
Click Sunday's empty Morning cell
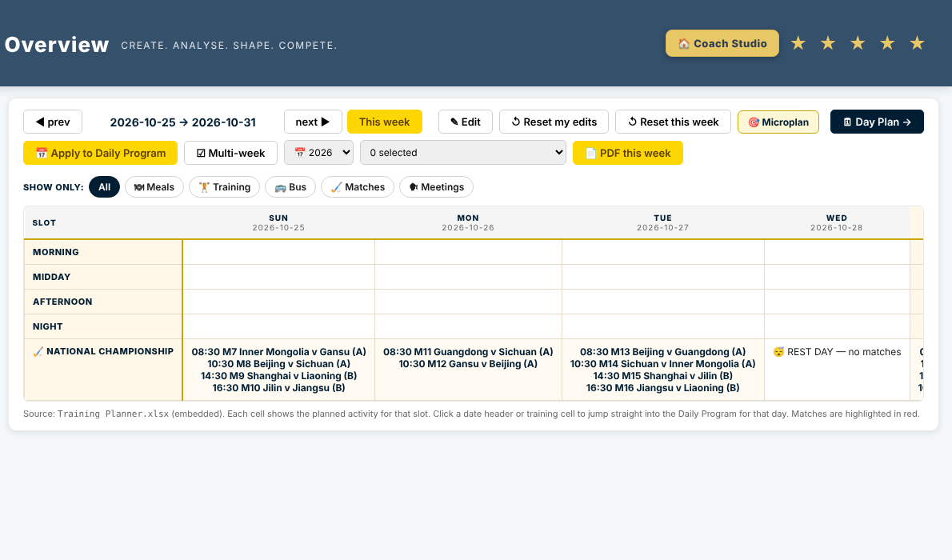click(x=278, y=252)
